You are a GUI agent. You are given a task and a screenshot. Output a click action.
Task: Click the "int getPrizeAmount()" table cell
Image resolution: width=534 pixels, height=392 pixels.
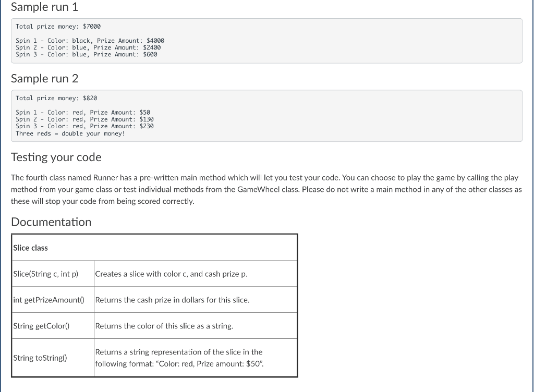click(48, 299)
